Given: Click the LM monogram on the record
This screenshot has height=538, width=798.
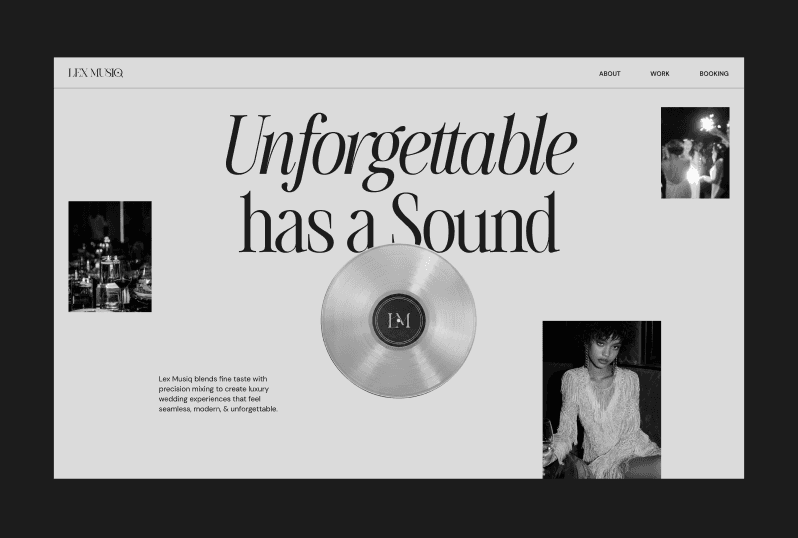Looking at the screenshot, I should (399, 320).
